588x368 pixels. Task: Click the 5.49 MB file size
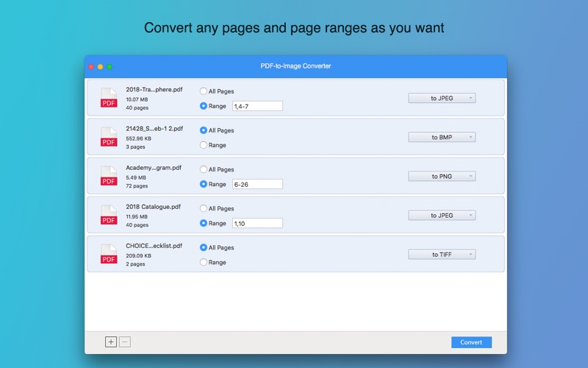coord(136,177)
